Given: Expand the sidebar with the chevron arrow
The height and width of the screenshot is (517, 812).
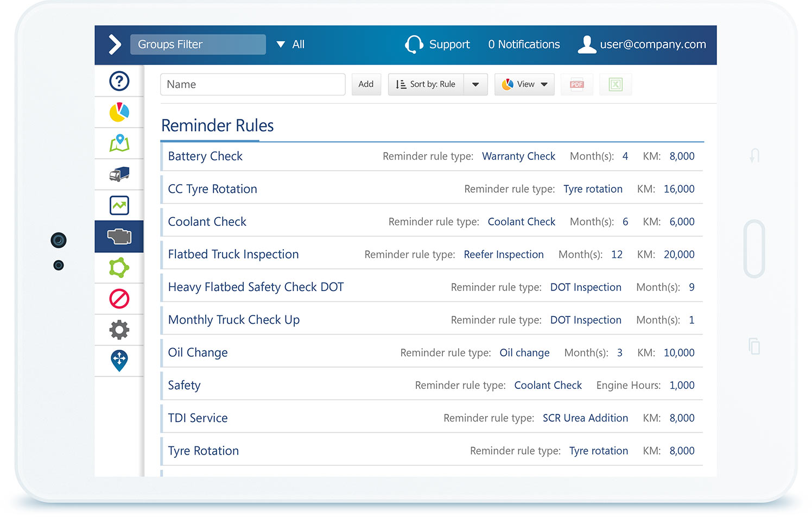Looking at the screenshot, I should (115, 45).
